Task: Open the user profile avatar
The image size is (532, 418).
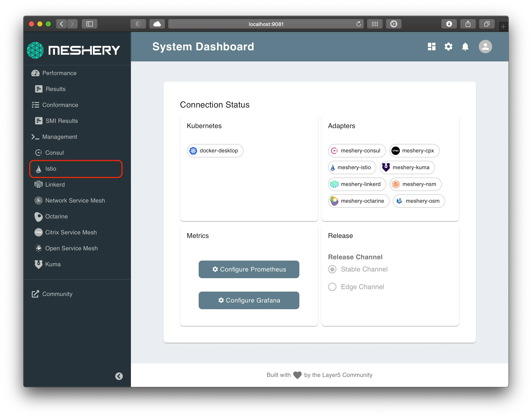Action: (x=485, y=47)
